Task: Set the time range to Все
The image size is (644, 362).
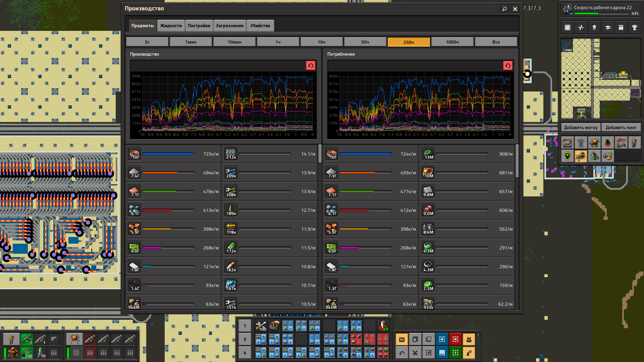Action: tap(496, 42)
